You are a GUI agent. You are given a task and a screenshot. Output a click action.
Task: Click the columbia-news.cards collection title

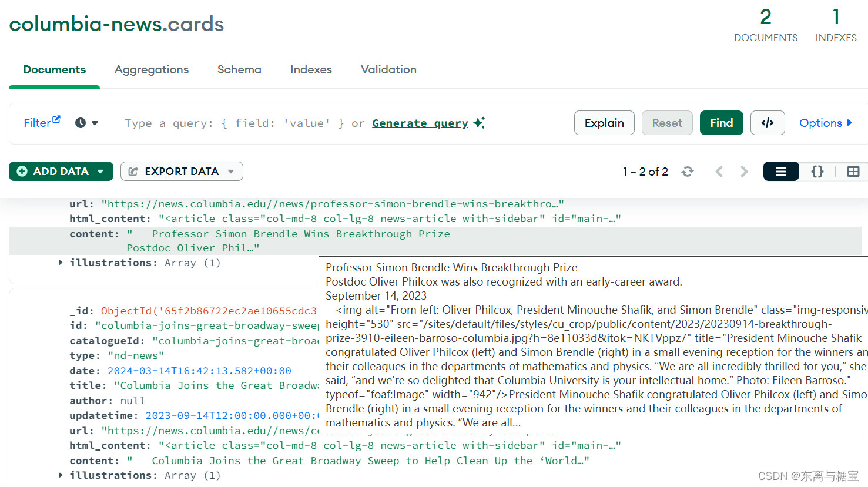point(116,24)
